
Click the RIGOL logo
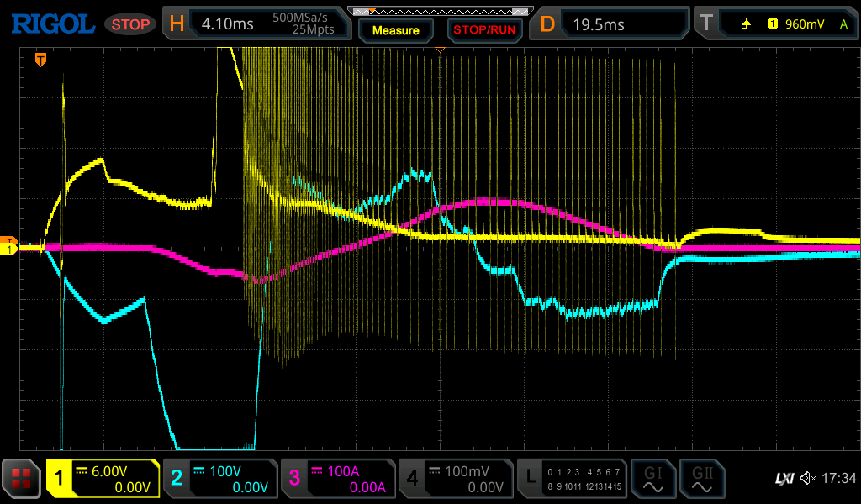point(52,24)
